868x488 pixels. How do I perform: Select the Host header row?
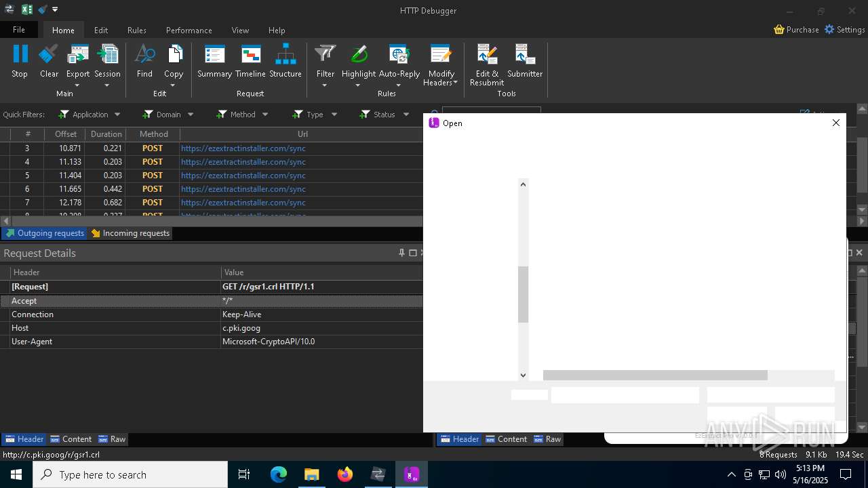tap(211, 328)
